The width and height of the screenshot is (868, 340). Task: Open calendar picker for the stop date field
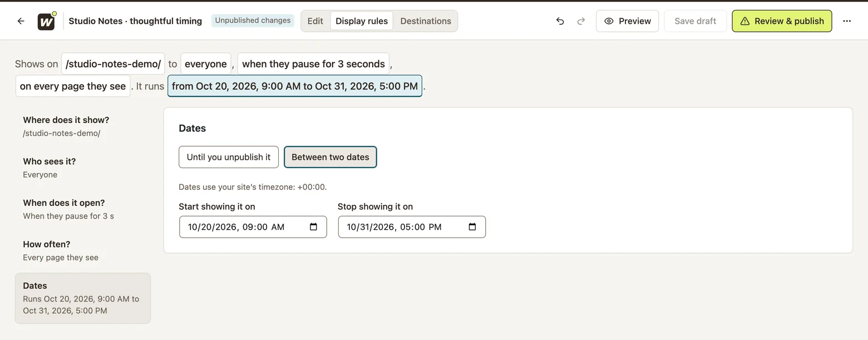472,227
